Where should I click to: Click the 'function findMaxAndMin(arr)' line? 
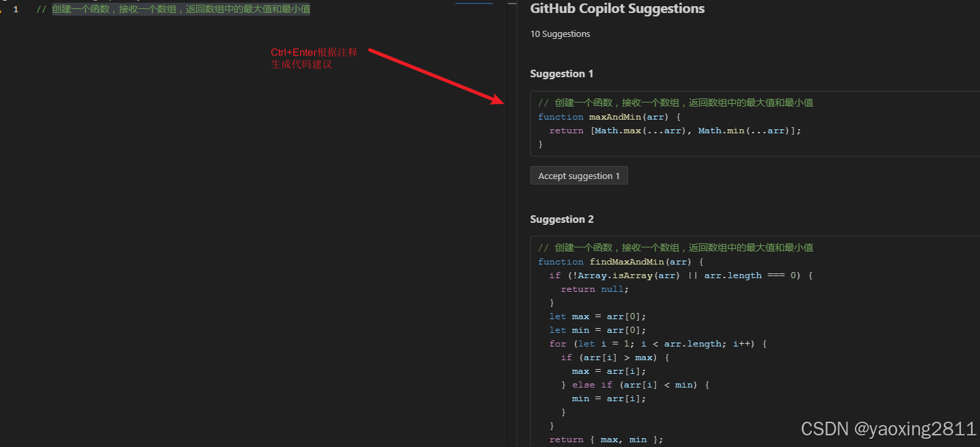621,262
